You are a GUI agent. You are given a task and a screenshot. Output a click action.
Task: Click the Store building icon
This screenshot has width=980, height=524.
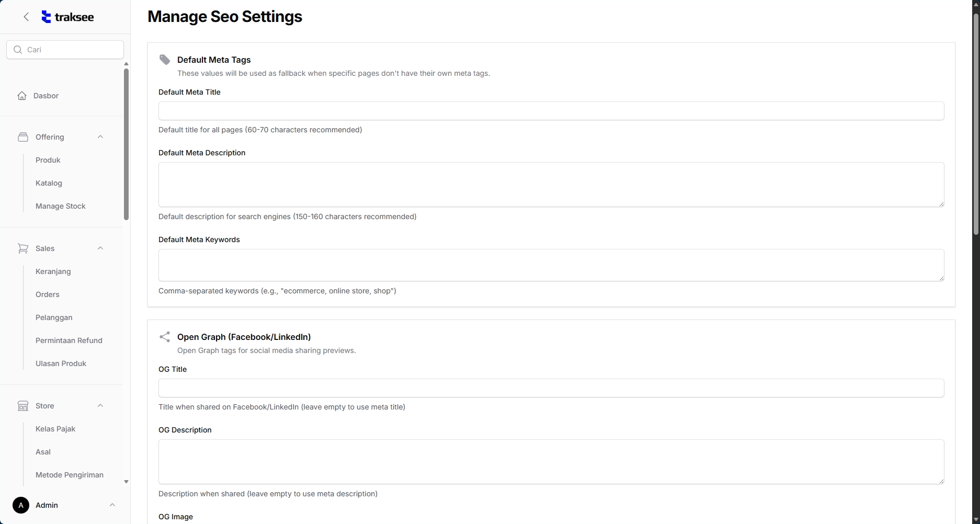(x=23, y=406)
